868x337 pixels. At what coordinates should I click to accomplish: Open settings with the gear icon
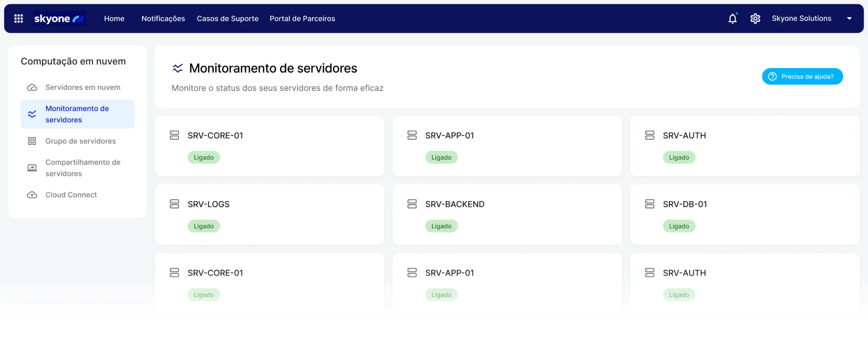pyautogui.click(x=755, y=19)
